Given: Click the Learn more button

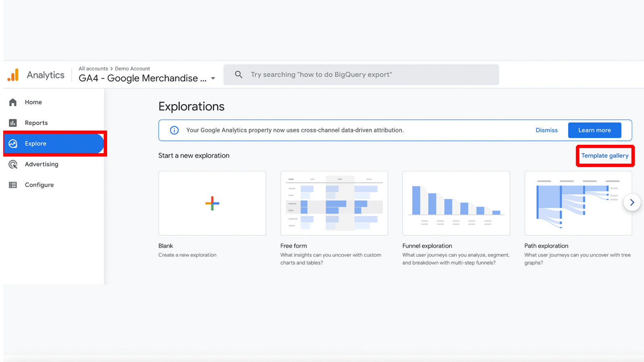Looking at the screenshot, I should tap(594, 130).
